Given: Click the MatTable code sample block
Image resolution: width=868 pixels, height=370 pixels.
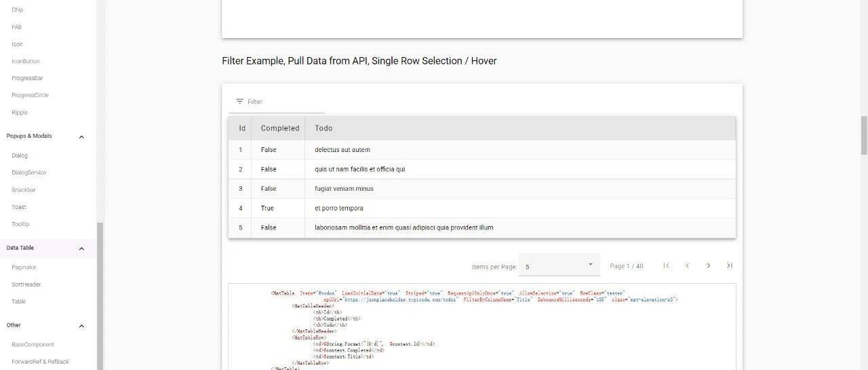Looking at the screenshot, I should (482, 327).
